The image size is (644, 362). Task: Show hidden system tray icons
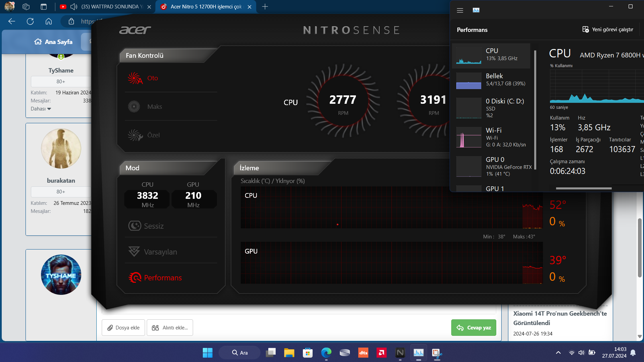pos(558,353)
